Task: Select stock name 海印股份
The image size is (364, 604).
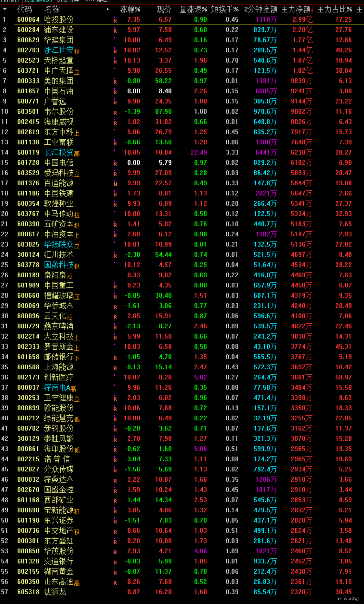Action: tap(59, 449)
